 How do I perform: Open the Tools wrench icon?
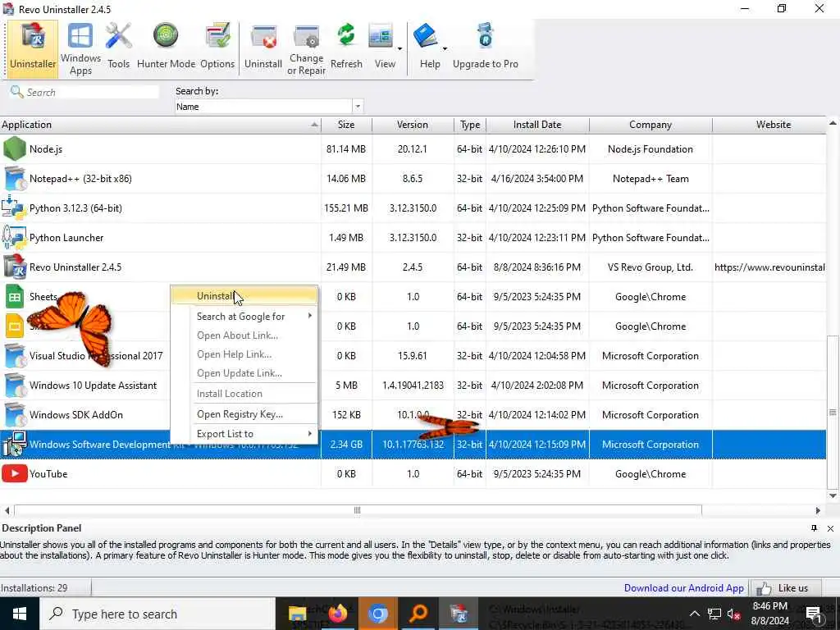click(x=118, y=47)
